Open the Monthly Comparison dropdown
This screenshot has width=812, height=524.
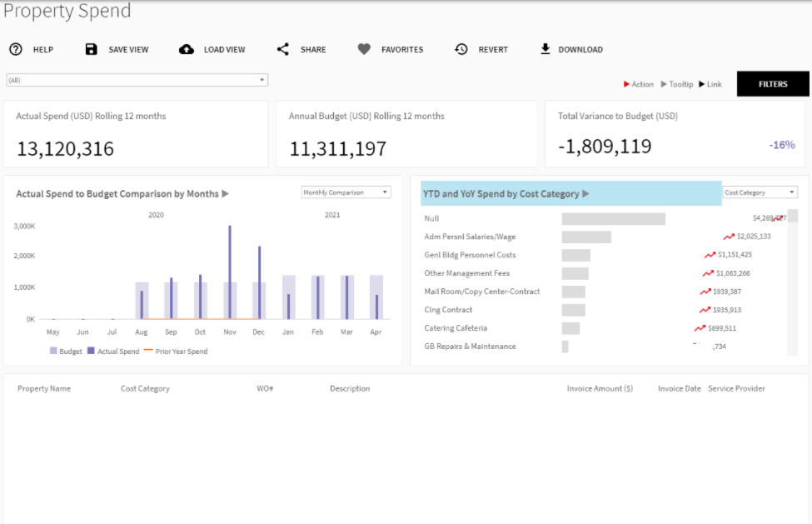point(384,192)
